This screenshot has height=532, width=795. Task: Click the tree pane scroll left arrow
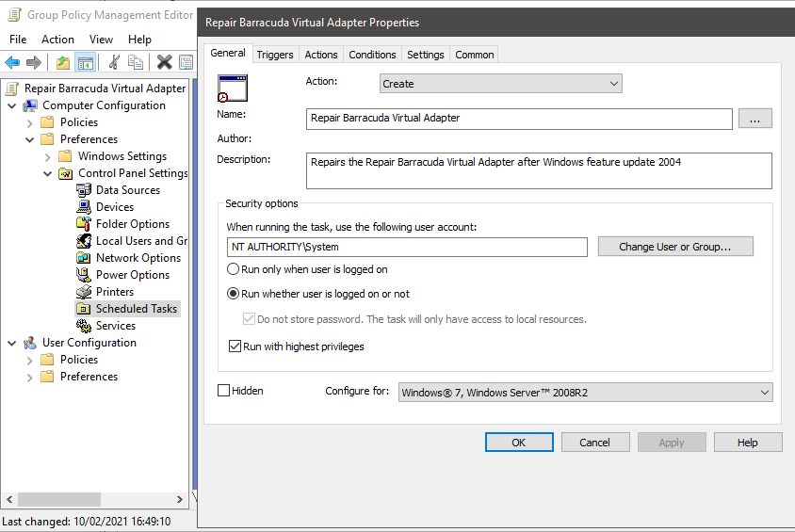pyautogui.click(x=9, y=500)
